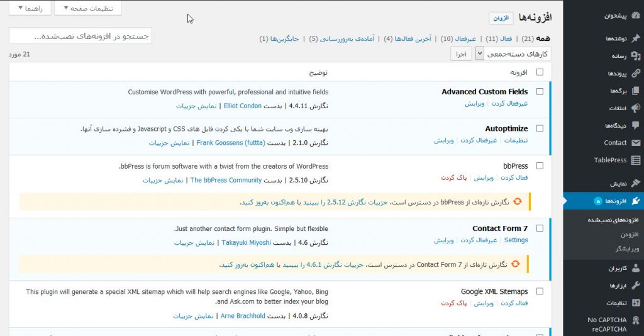Open the Dashboard (پیشخوان) sidebar icon
Viewport: 644px width, 336px height.
tap(635, 16)
